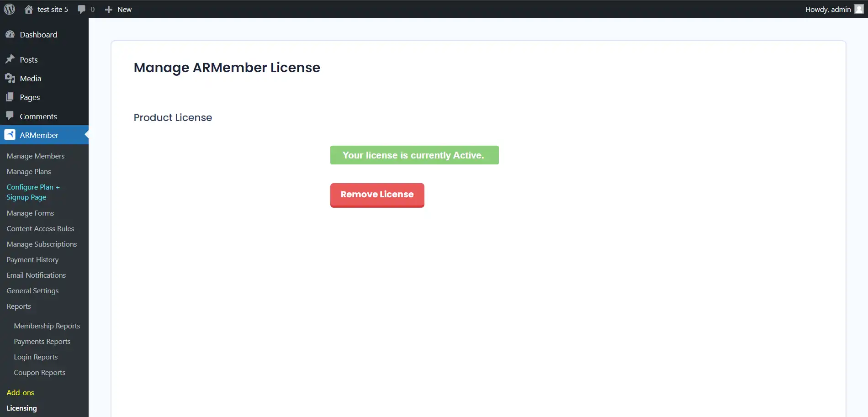Open Manage Members

[36, 156]
